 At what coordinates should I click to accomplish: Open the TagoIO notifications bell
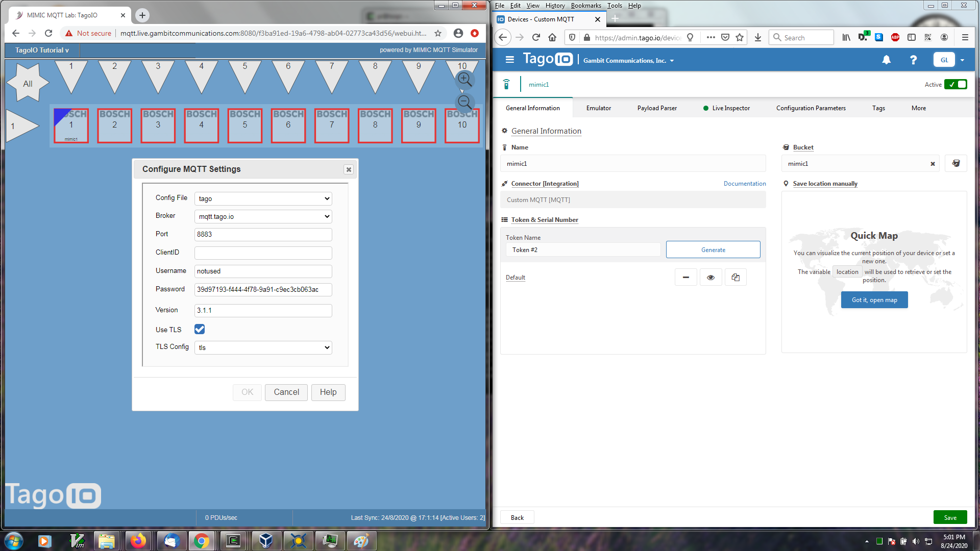(887, 60)
